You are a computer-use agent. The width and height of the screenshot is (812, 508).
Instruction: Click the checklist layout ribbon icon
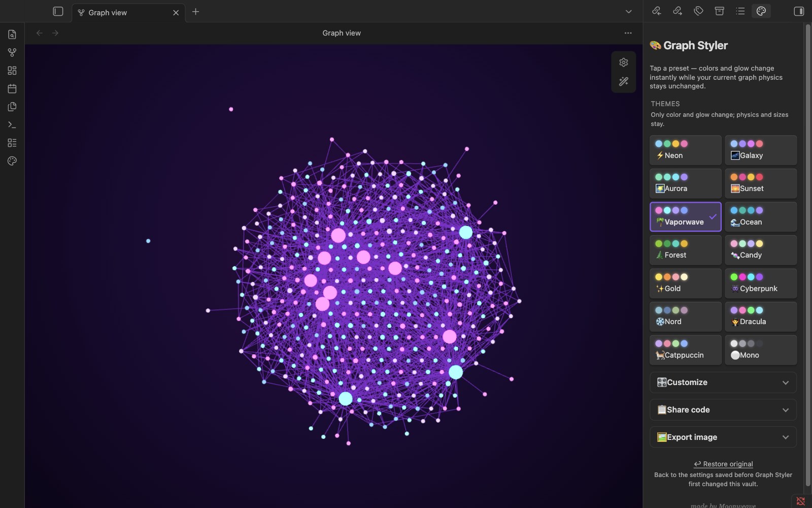pos(12,143)
